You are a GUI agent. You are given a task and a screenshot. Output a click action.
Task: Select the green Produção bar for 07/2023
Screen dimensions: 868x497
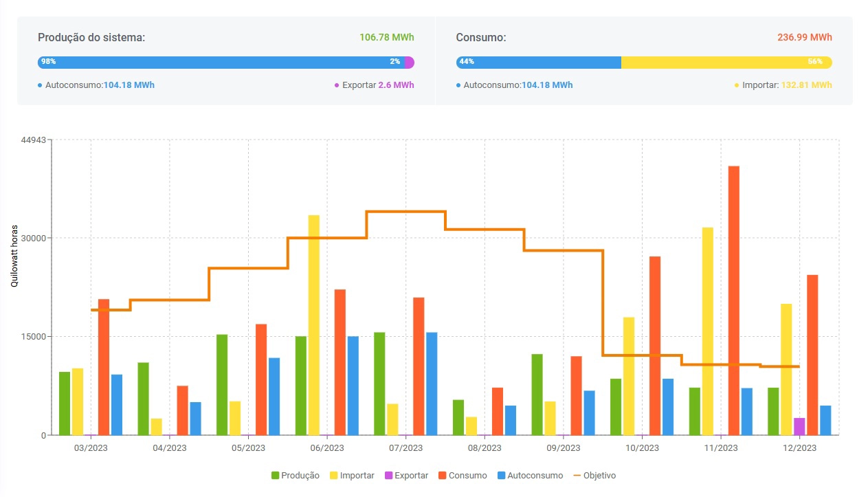(x=379, y=384)
